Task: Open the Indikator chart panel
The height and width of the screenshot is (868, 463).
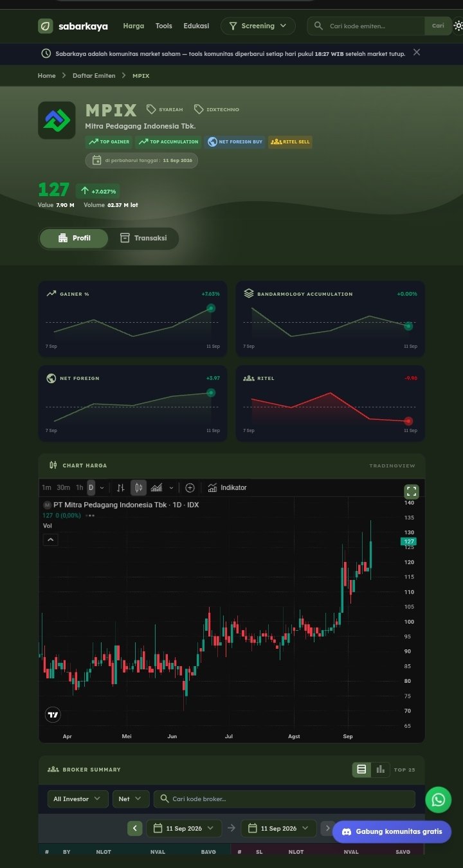Action: pos(227,488)
